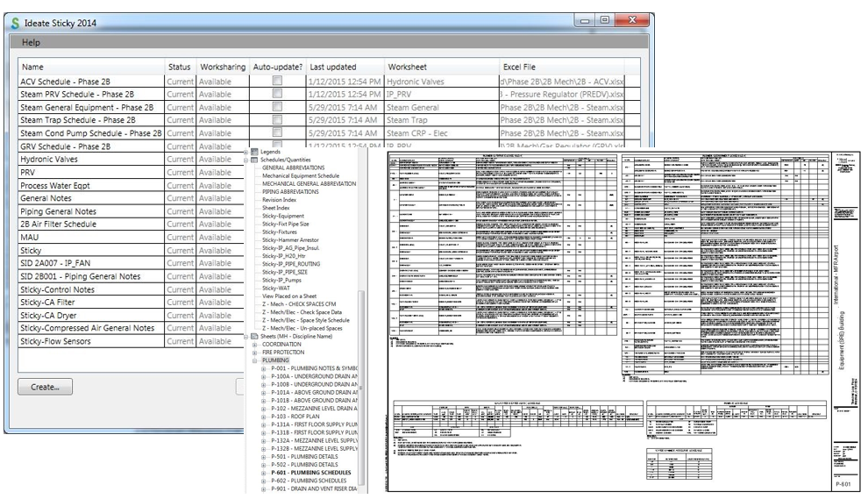Screen dimensions: 868x499
Task: Select the Process Water Eqpt row
Action: coord(132,186)
